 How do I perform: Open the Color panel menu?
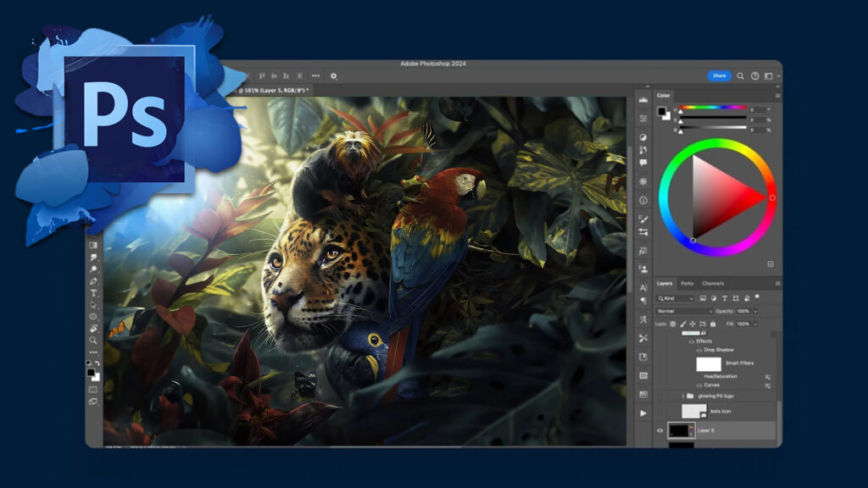pos(777,95)
